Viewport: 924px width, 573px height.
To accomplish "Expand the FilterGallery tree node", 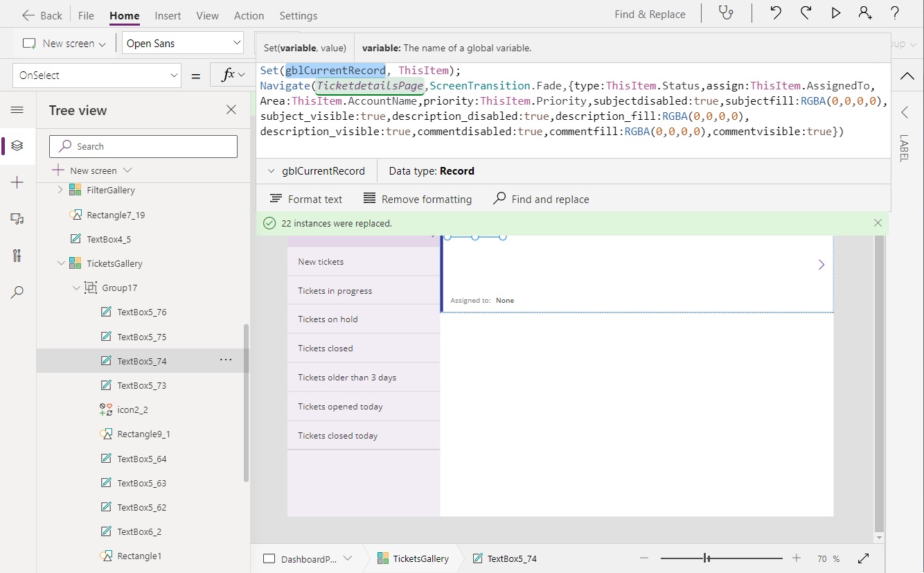I will pos(62,190).
